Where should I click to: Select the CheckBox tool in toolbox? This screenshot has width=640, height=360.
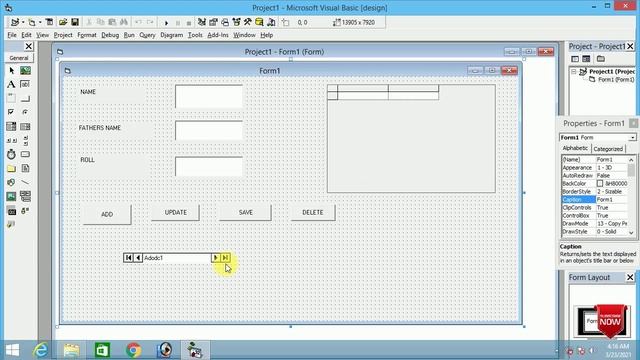(x=11, y=112)
